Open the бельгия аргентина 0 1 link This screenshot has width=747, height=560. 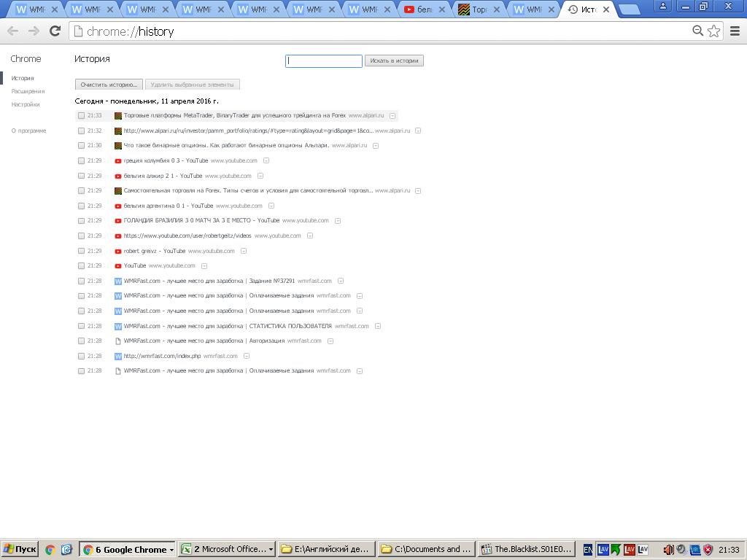pos(169,206)
